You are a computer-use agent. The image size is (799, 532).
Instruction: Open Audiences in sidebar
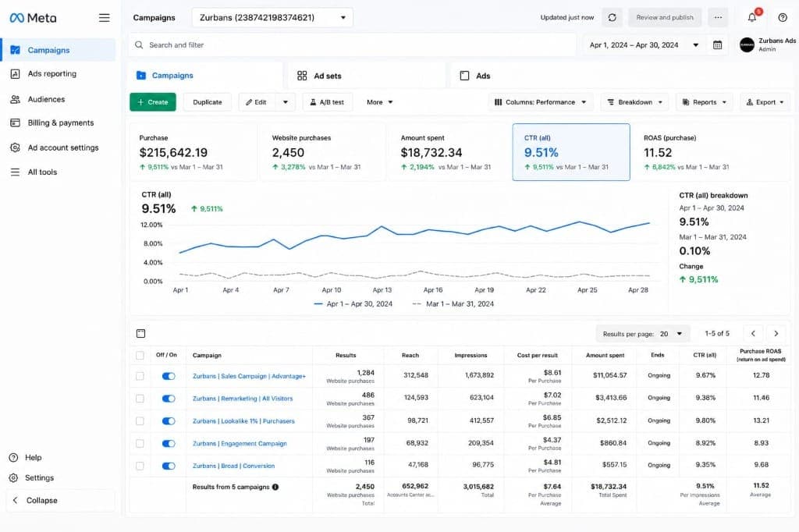coord(58,99)
